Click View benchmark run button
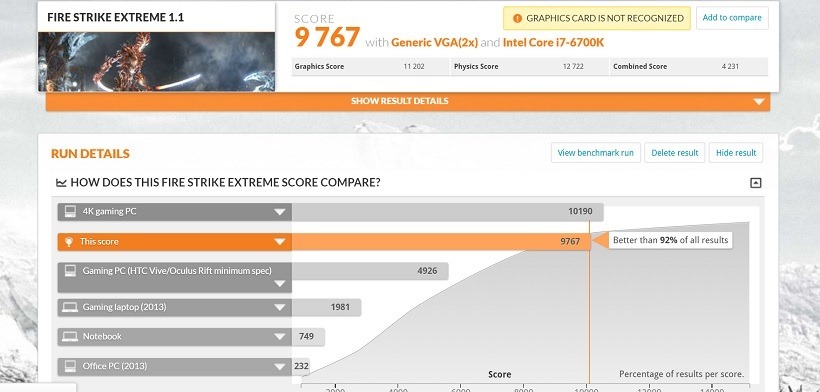The width and height of the screenshot is (820, 392). pyautogui.click(x=596, y=153)
